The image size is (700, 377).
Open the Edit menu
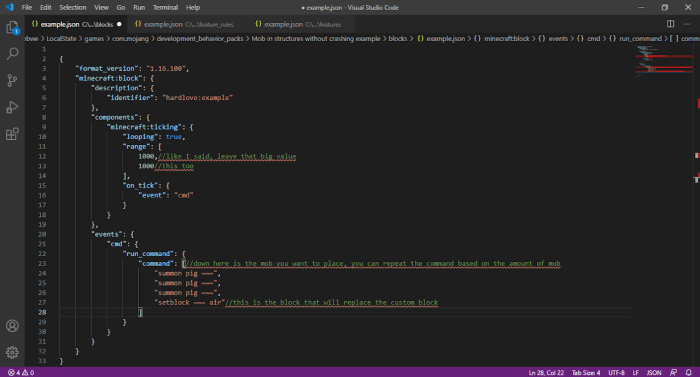click(46, 7)
